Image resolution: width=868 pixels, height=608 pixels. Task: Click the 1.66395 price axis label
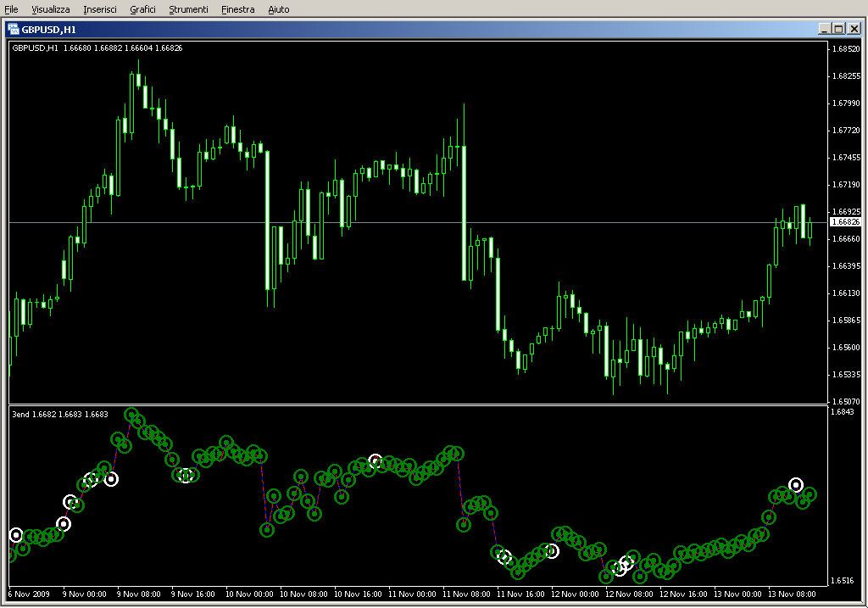[847, 265]
